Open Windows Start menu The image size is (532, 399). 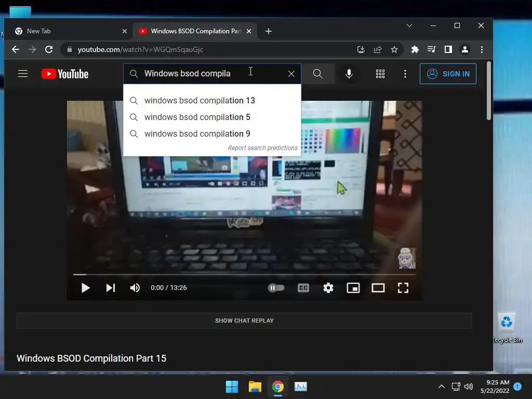tap(232, 387)
